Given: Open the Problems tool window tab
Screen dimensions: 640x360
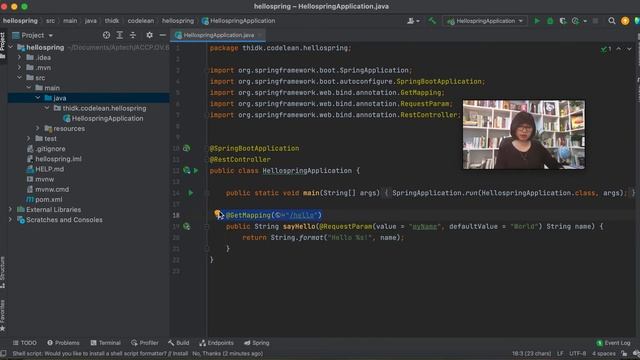Looking at the screenshot, I should click(63, 343).
